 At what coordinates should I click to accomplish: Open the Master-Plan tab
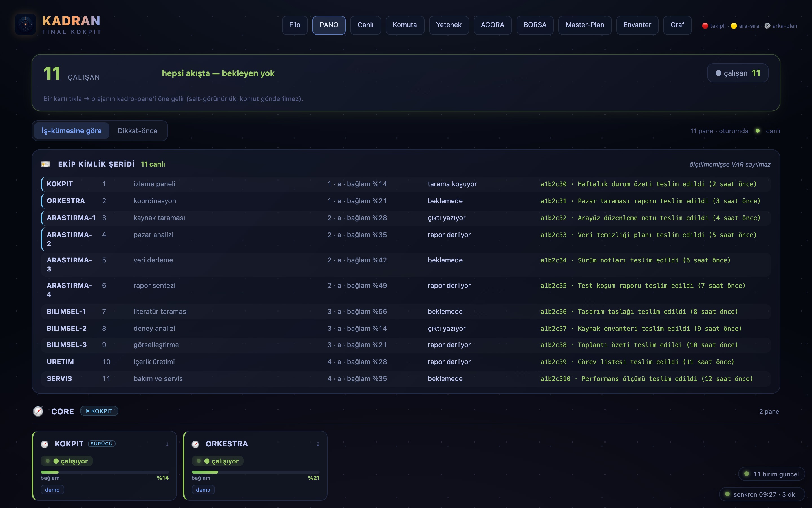[x=584, y=25]
